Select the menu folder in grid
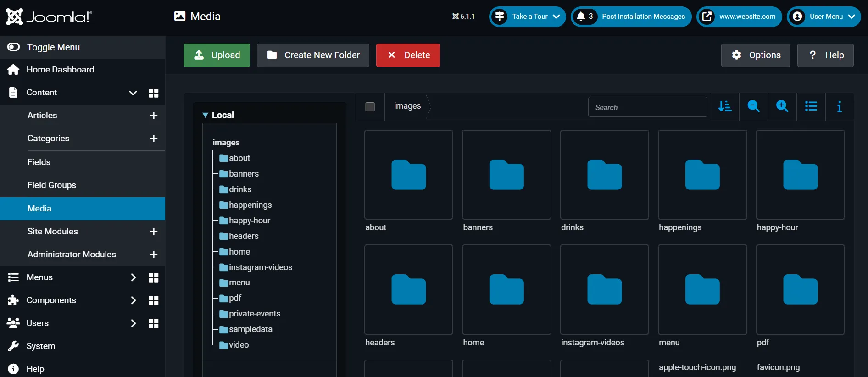This screenshot has width=868, height=377. pyautogui.click(x=702, y=289)
